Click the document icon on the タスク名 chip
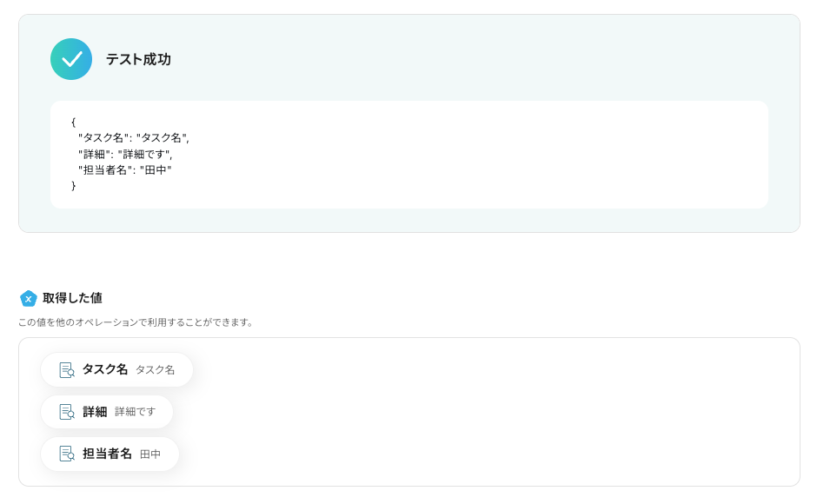This screenshot has width=817, height=504. (67, 370)
